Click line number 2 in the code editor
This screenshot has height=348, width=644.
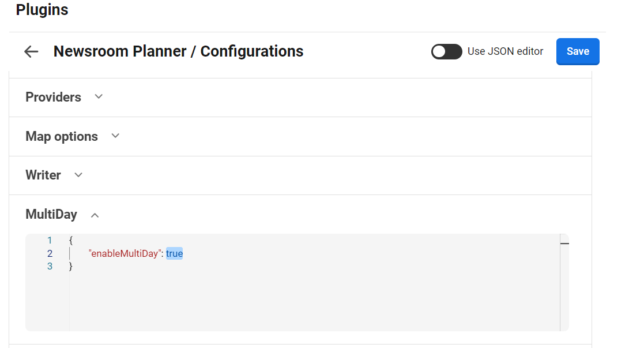pos(50,253)
